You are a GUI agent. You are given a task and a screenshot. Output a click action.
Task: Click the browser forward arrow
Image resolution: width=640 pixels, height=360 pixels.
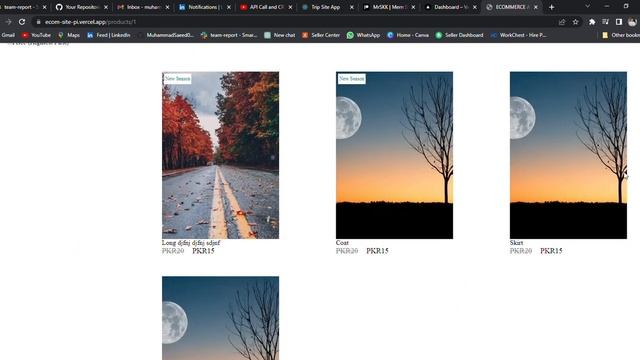(x=8, y=22)
